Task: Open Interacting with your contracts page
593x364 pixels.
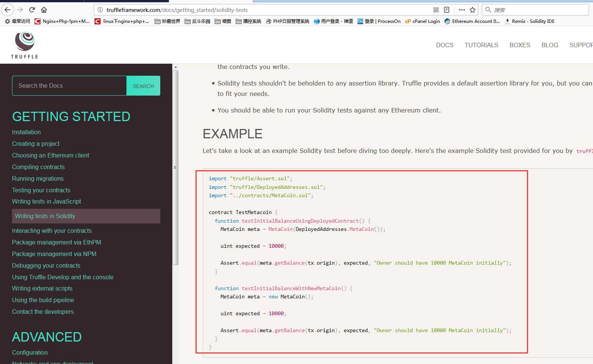Action: point(52,231)
